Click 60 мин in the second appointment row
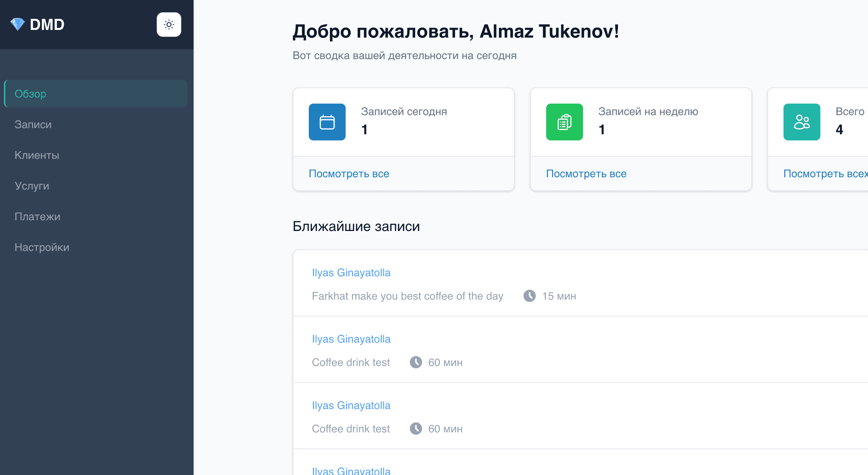The width and height of the screenshot is (868, 475). [x=446, y=363]
